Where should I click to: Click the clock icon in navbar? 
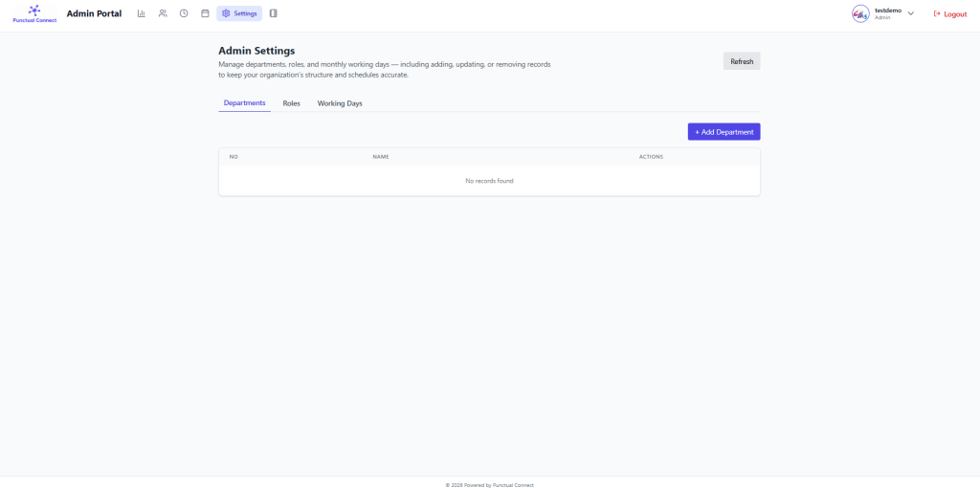click(184, 13)
